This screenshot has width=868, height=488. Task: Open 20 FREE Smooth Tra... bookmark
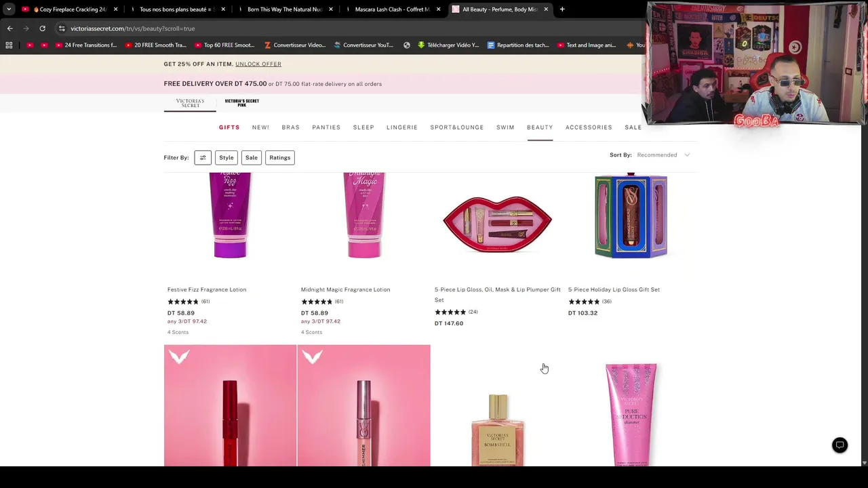155,45
